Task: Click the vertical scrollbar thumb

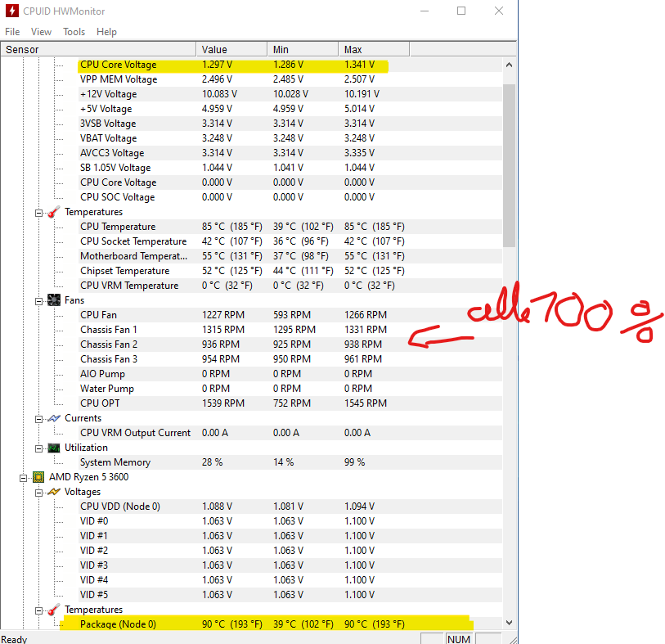Action: click(x=509, y=165)
